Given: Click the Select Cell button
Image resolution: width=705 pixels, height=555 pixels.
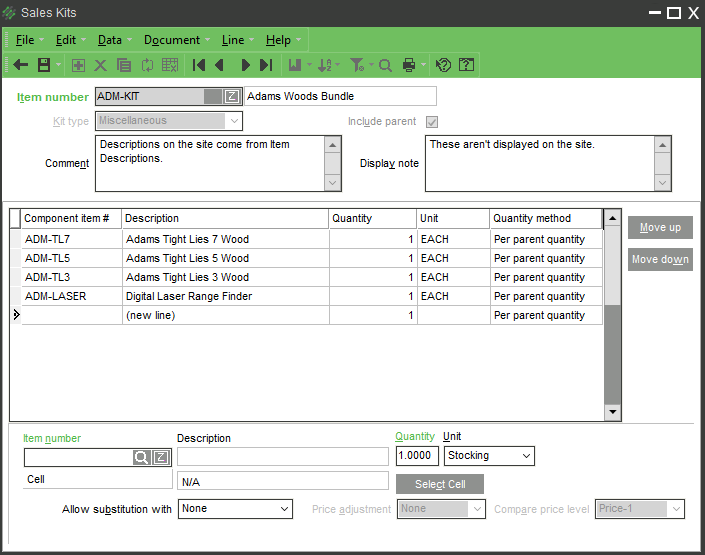Looking at the screenshot, I should tap(440, 484).
